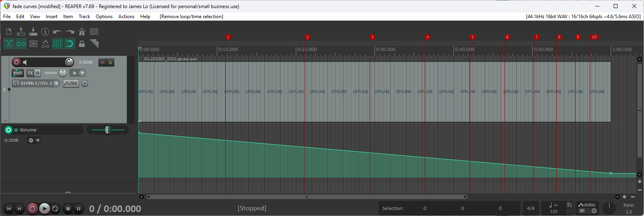Toggle item grouping chain-link icon
Screen dimensions: 644x216
pos(21,44)
